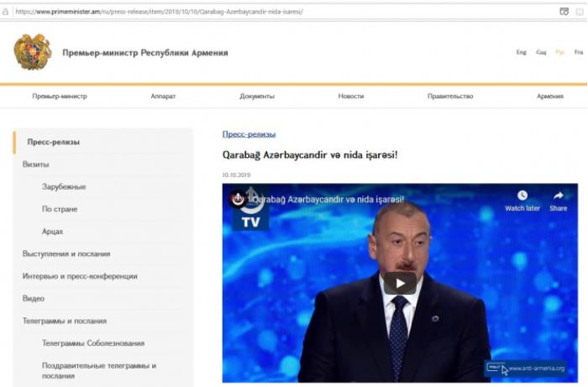Click the reader view icon in address bar

pos(564,12)
